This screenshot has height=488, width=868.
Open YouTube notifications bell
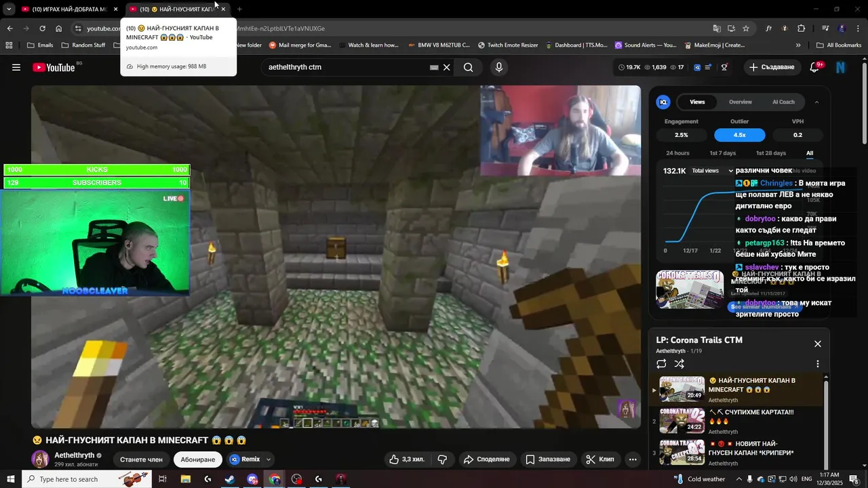[815, 67]
